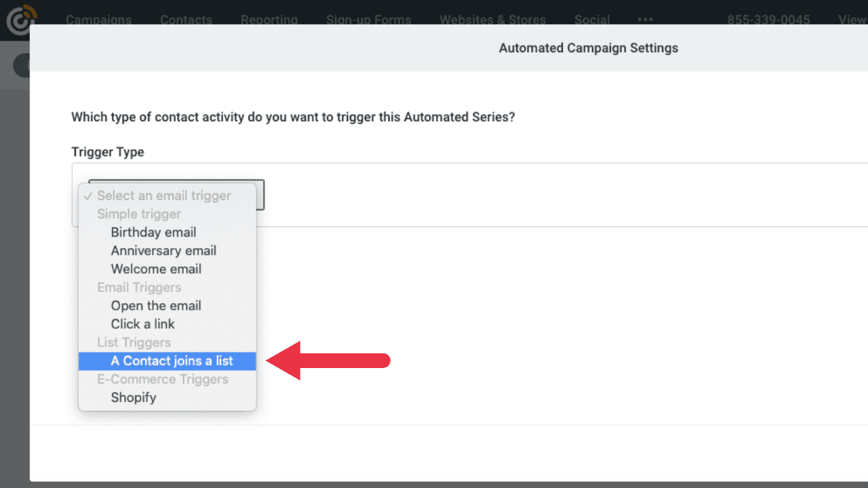Choose Birthday email trigger option
This screenshot has width=868, height=488.
(153, 232)
